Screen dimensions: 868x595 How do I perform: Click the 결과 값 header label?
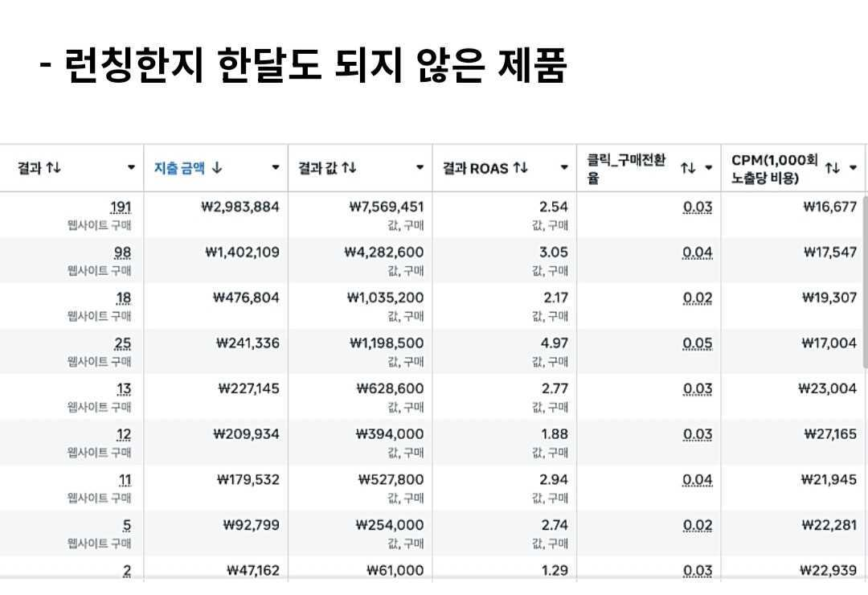(317, 168)
